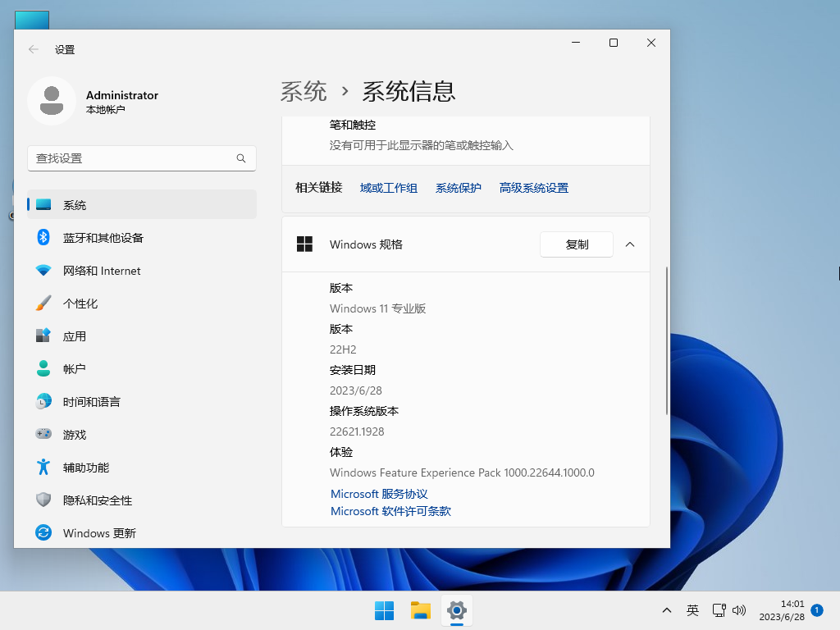
Task: Collapse the Windows 规格 section
Action: pyautogui.click(x=630, y=244)
